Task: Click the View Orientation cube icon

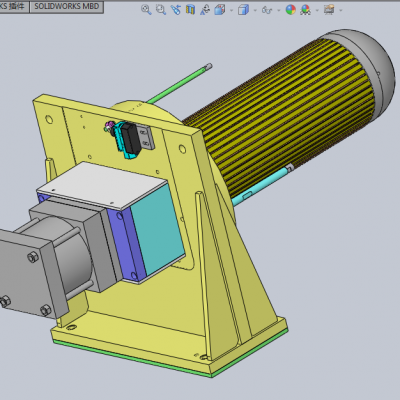Action: [x=220, y=10]
